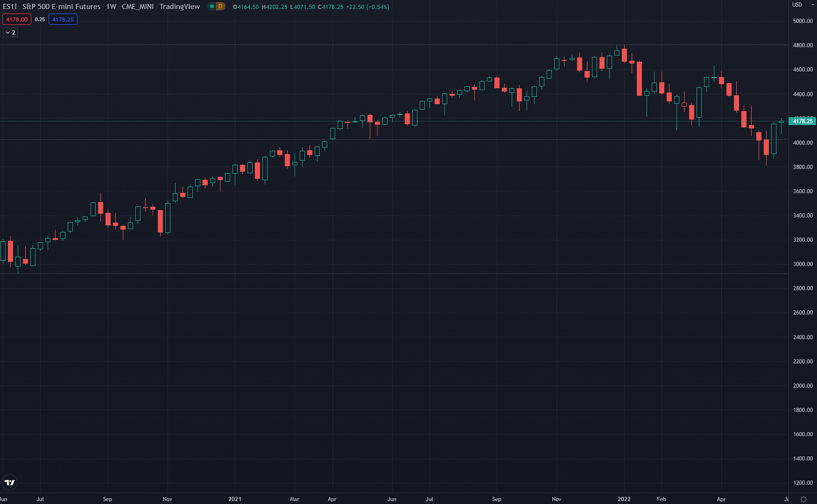Click the 2800.00 price axis label
This screenshot has height=504, width=817.
(802, 288)
